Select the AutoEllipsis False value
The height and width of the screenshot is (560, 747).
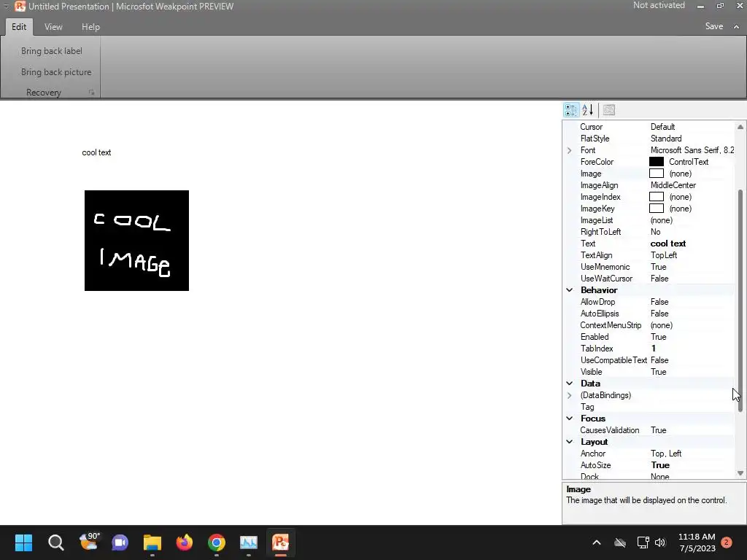tap(659, 314)
